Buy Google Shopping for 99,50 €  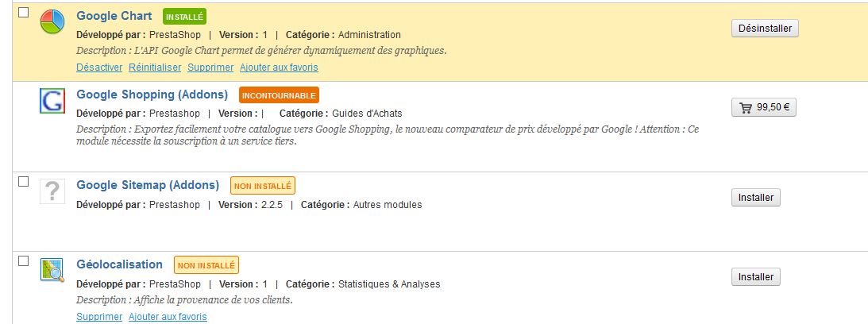pyautogui.click(x=763, y=107)
